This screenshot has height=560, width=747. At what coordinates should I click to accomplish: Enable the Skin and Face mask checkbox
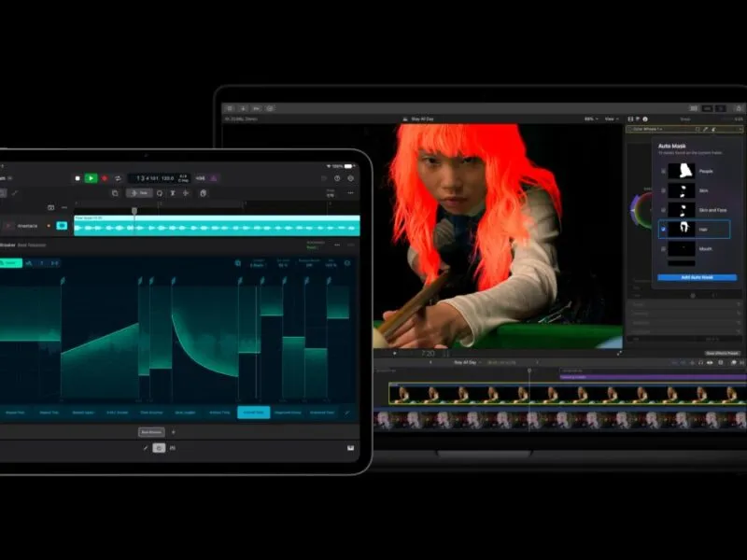click(663, 209)
